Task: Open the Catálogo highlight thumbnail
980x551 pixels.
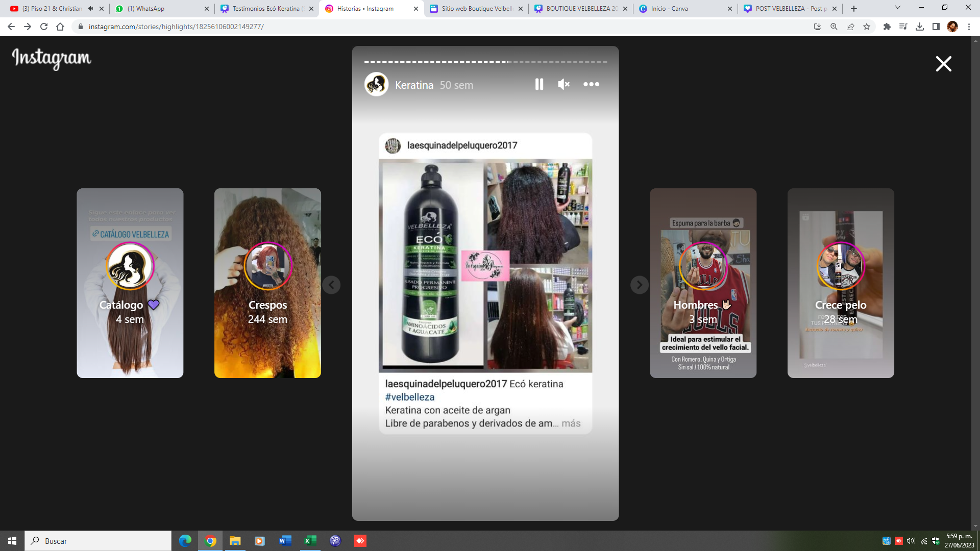Action: point(130,283)
